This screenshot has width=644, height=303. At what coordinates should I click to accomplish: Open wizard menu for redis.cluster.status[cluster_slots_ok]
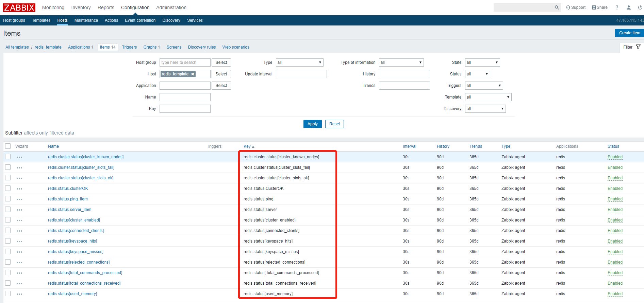[19, 178]
